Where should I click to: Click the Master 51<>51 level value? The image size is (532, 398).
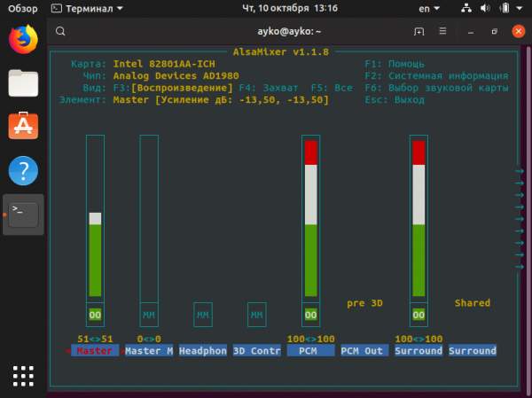[95, 339]
